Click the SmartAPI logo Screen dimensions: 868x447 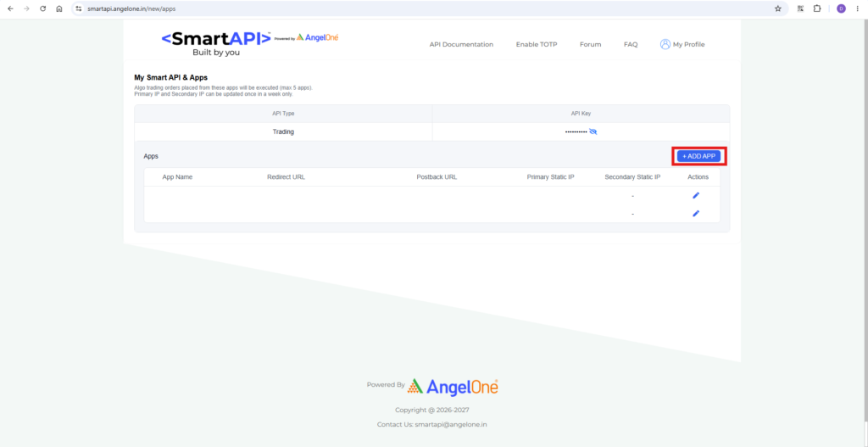coord(216,43)
